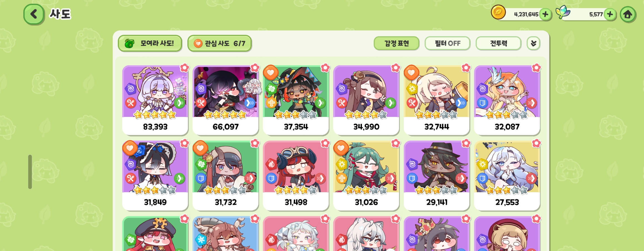The height and width of the screenshot is (251, 644).
Task: Open 관심 사도 6/7 favorites tab
Action: pyautogui.click(x=219, y=43)
